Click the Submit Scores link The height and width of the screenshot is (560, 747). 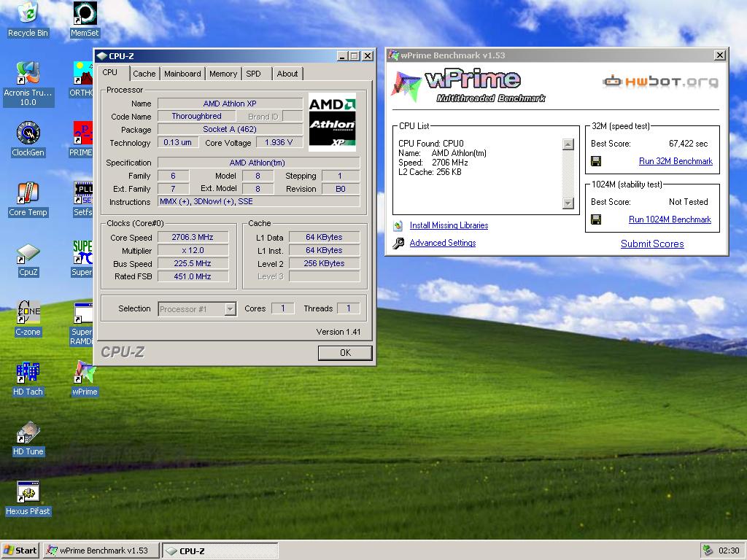[x=652, y=244]
